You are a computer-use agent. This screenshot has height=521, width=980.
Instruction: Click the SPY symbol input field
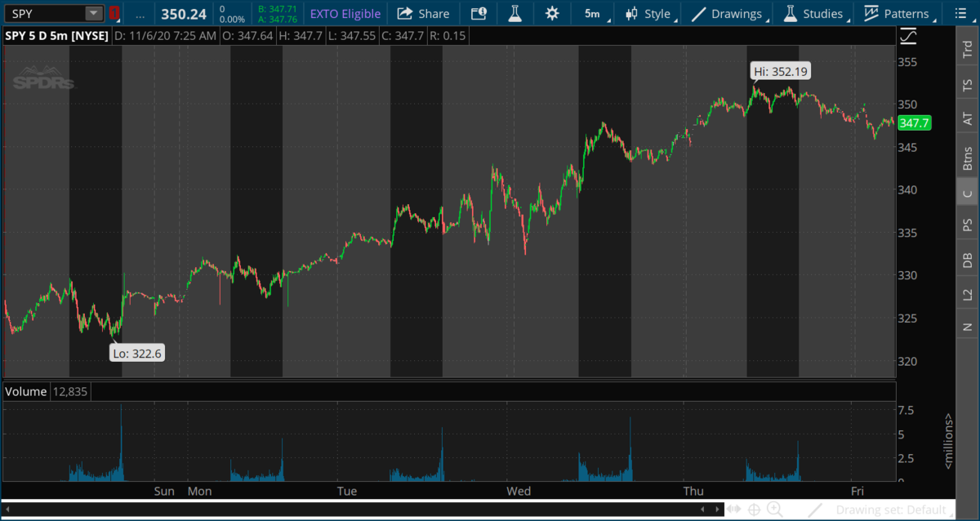44,14
